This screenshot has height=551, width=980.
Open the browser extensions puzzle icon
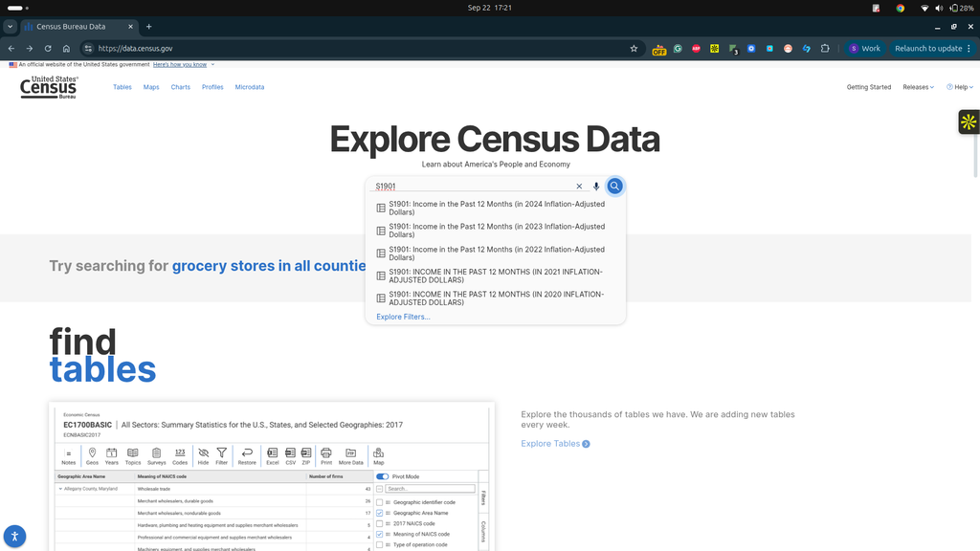point(825,48)
